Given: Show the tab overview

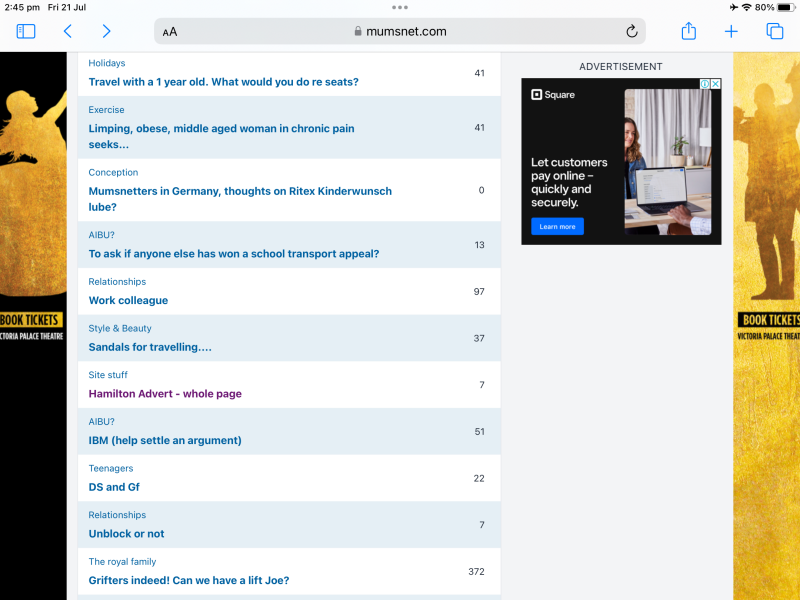Looking at the screenshot, I should [774, 31].
